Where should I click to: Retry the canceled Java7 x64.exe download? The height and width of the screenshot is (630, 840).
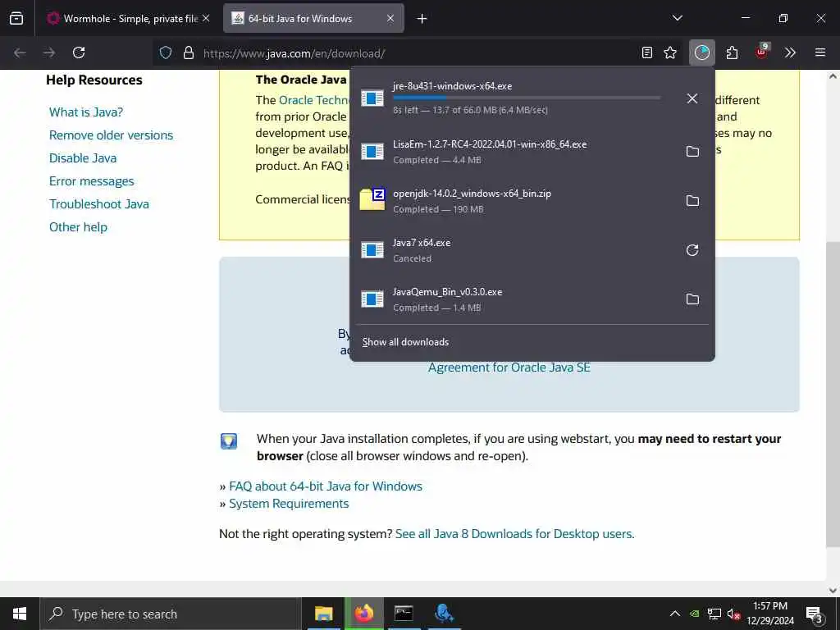692,250
